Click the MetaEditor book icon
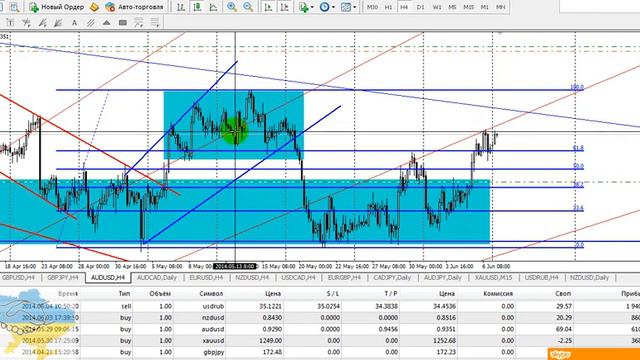Screen dimensions: 640x360 click(x=94, y=7)
